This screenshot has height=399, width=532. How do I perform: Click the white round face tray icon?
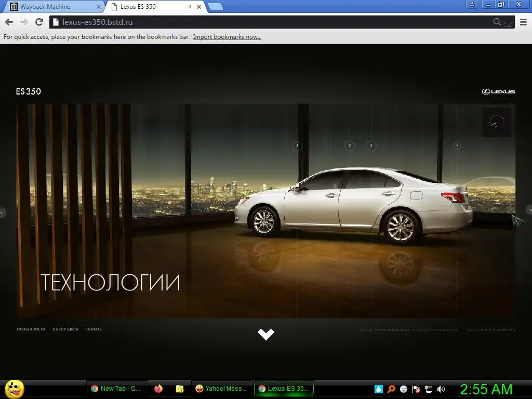click(403, 389)
